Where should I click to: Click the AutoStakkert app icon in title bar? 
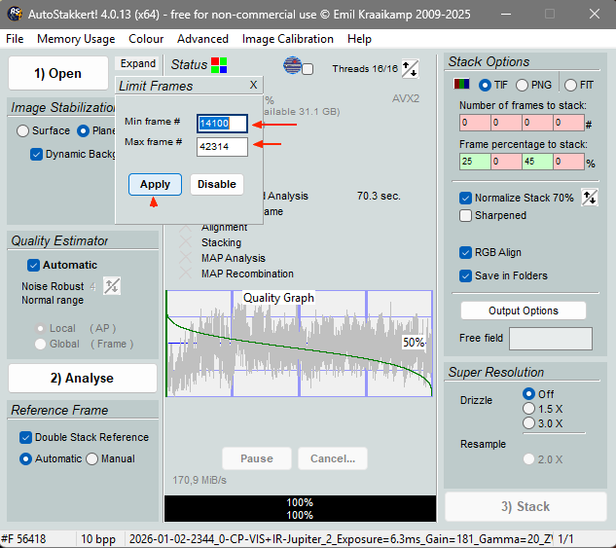click(14, 13)
